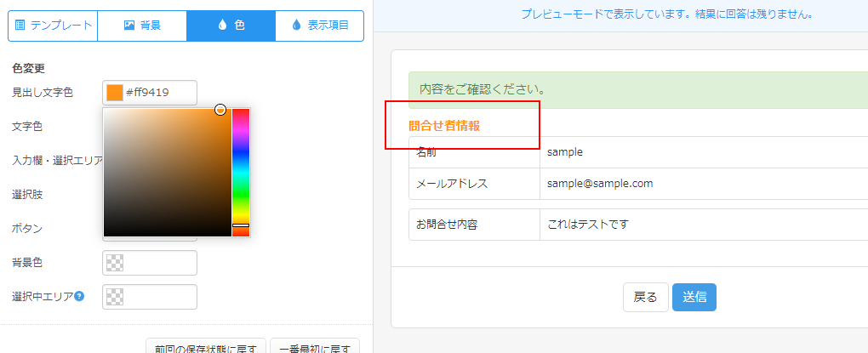Click the transparent 選択中エリア swatch

pos(115,297)
